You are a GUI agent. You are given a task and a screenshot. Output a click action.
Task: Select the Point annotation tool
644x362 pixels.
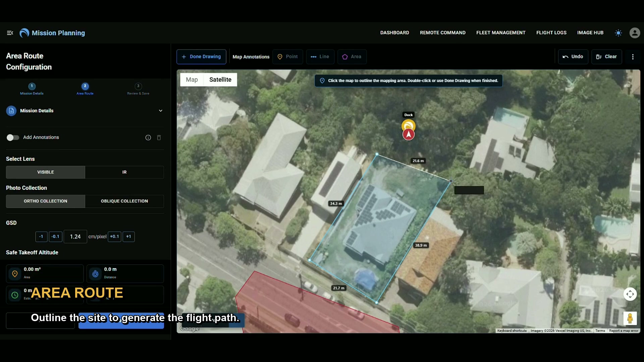(287, 57)
